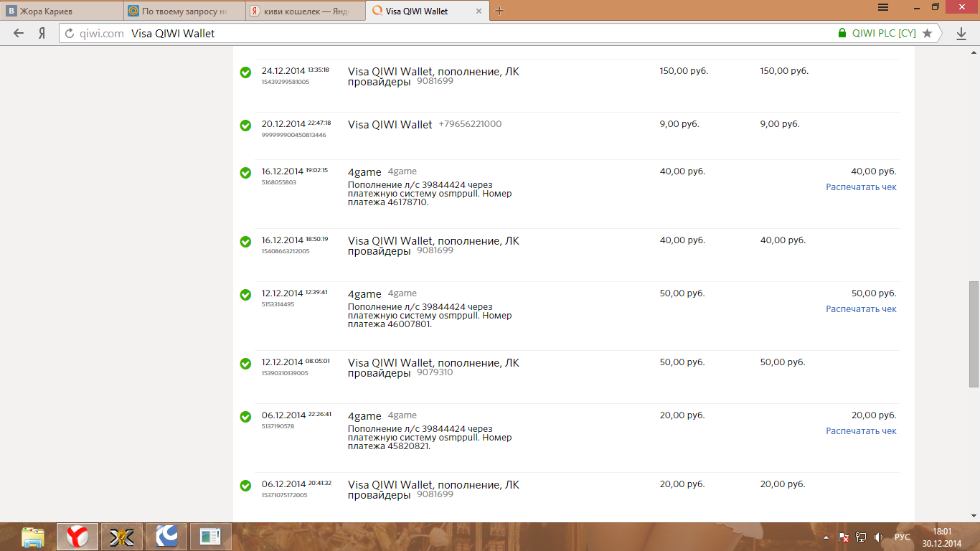Click payment number text 46178710
980x551 pixels.
pyautogui.click(x=407, y=203)
